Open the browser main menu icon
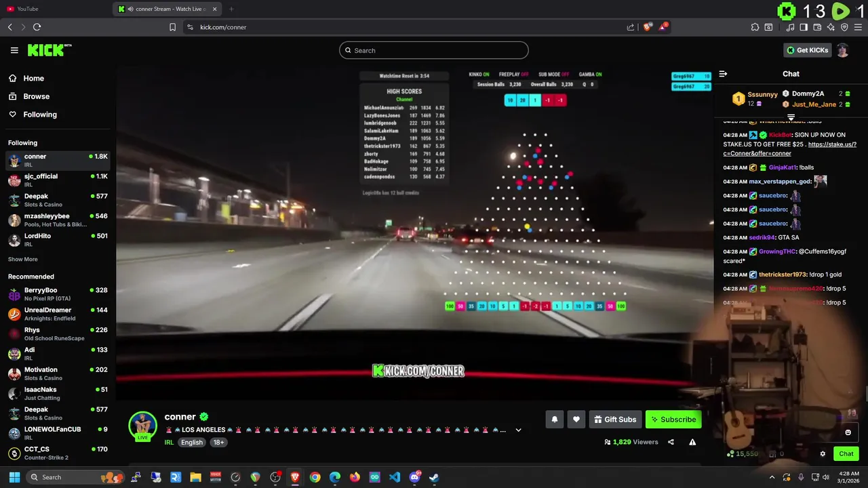Image resolution: width=868 pixels, height=488 pixels. [x=858, y=27]
